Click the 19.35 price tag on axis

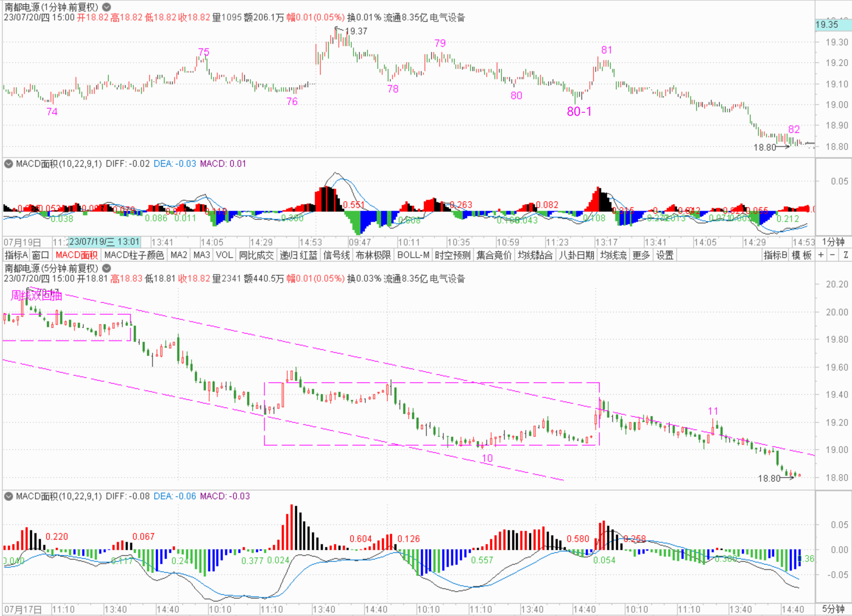[x=827, y=25]
